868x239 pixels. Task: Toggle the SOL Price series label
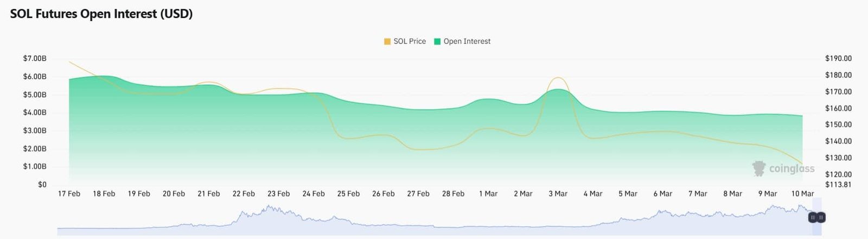tap(410, 41)
